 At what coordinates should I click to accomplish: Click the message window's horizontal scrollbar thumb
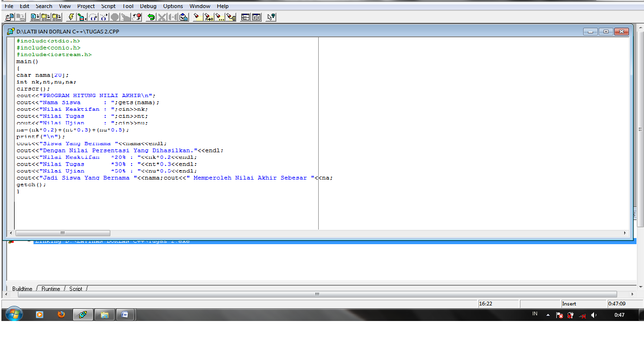pyautogui.click(x=317, y=294)
